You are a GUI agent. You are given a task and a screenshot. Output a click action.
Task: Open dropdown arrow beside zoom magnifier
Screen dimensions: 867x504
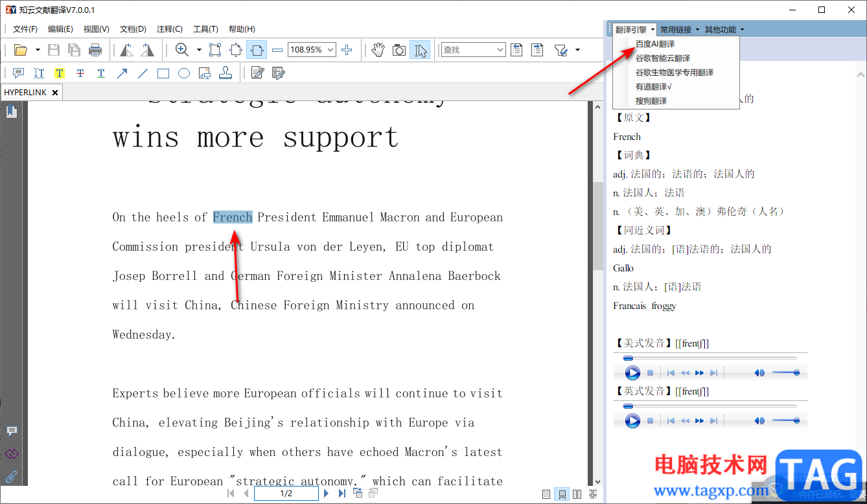pos(199,50)
